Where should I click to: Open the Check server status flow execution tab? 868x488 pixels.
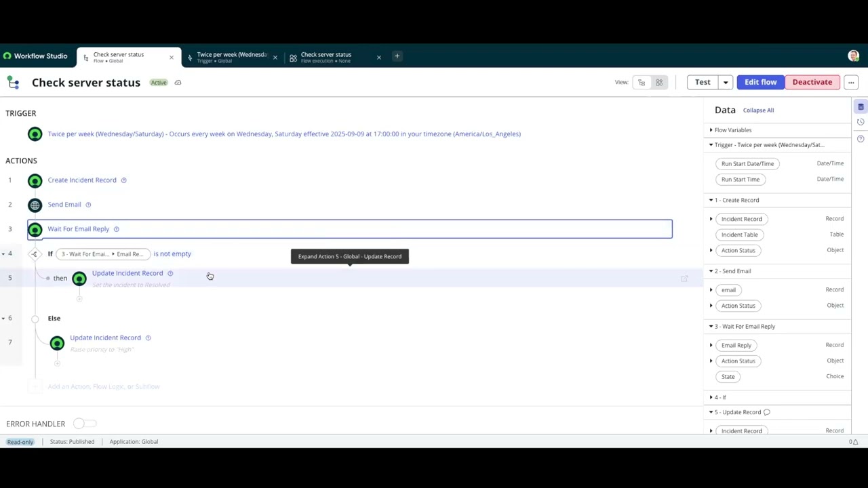tap(325, 56)
